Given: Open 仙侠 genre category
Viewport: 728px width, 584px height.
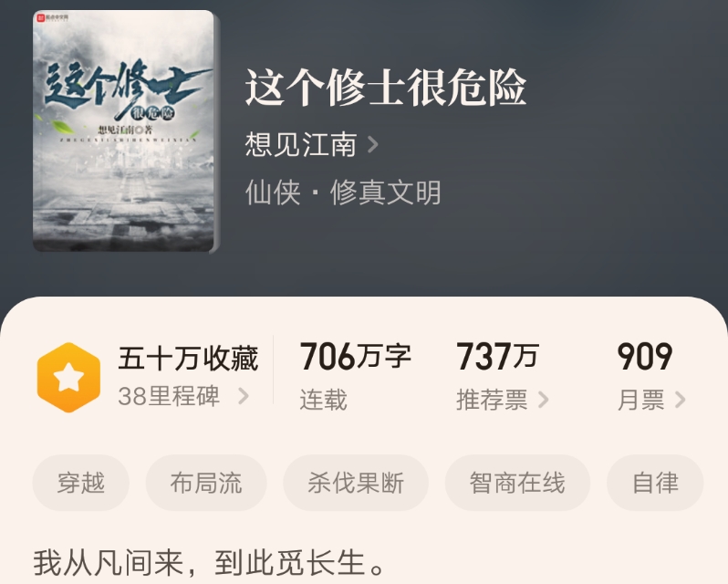Looking at the screenshot, I should (x=273, y=193).
